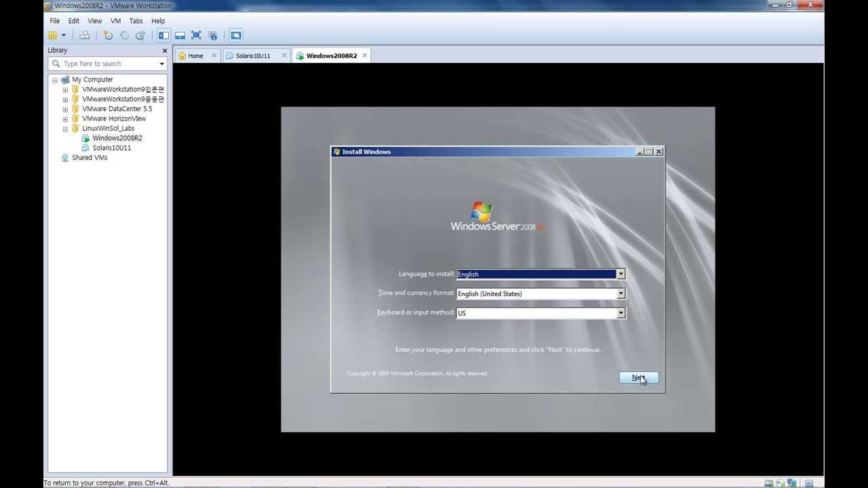
Task: Open Keyboard or input method dropdown
Action: pos(620,313)
